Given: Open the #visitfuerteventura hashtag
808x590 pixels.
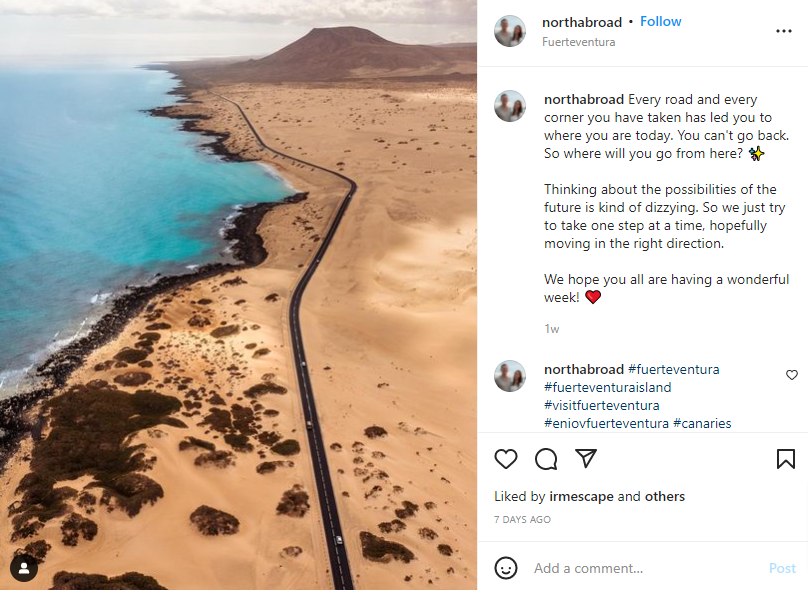Looking at the screenshot, I should [601, 406].
